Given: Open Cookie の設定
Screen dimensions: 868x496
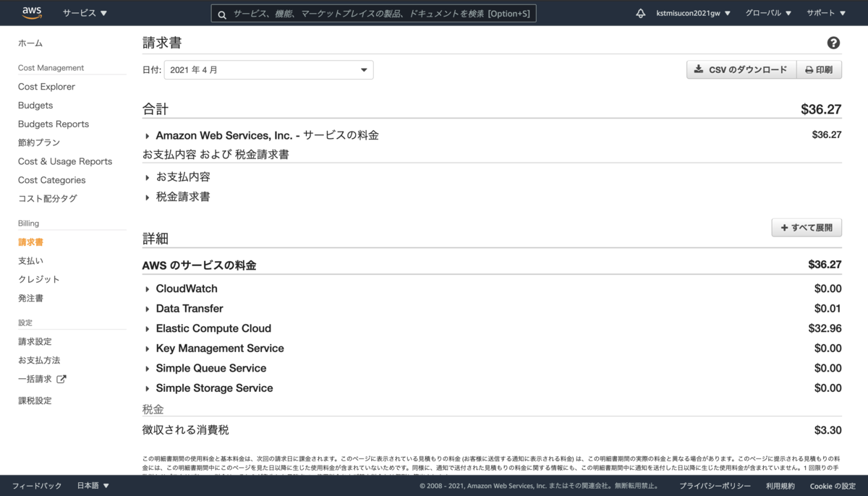Looking at the screenshot, I should click(x=833, y=486).
